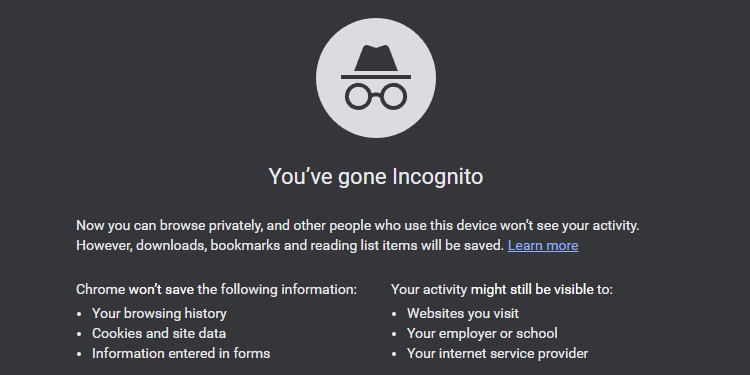Click "Chrome won't save the following information" heading
This screenshot has height=375, width=750.
[216, 289]
